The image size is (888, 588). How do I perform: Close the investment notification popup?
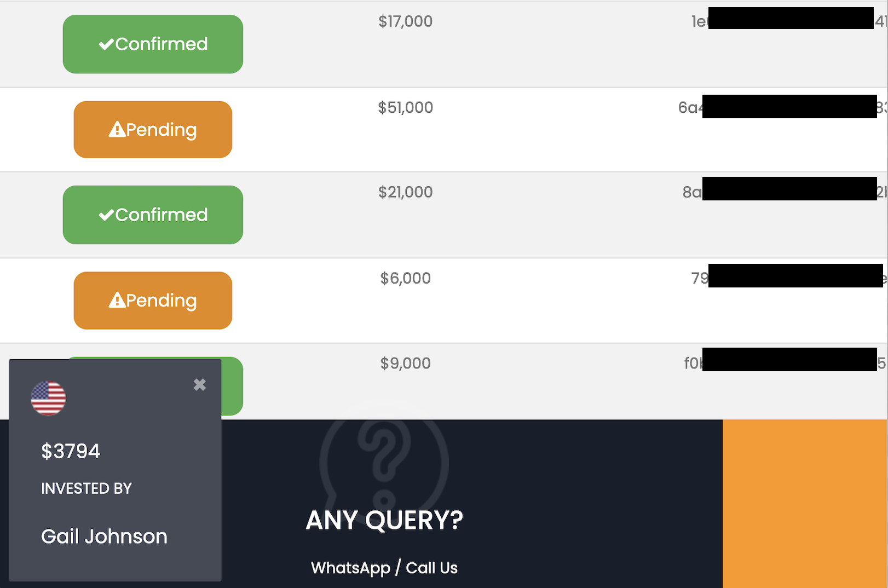[x=200, y=385]
